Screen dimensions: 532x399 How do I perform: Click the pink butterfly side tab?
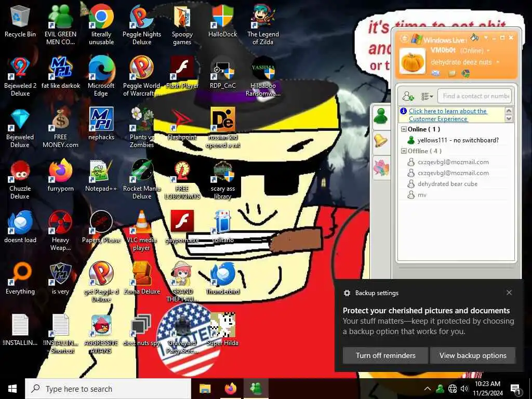point(381,167)
